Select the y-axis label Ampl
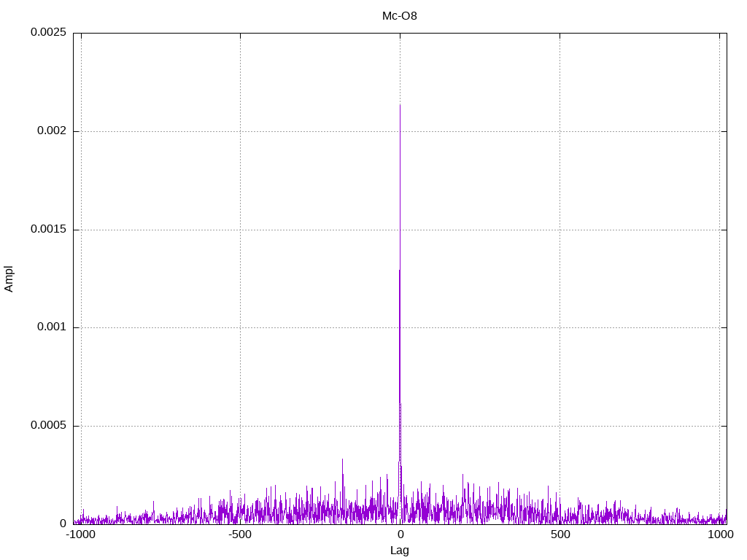 coord(9,279)
